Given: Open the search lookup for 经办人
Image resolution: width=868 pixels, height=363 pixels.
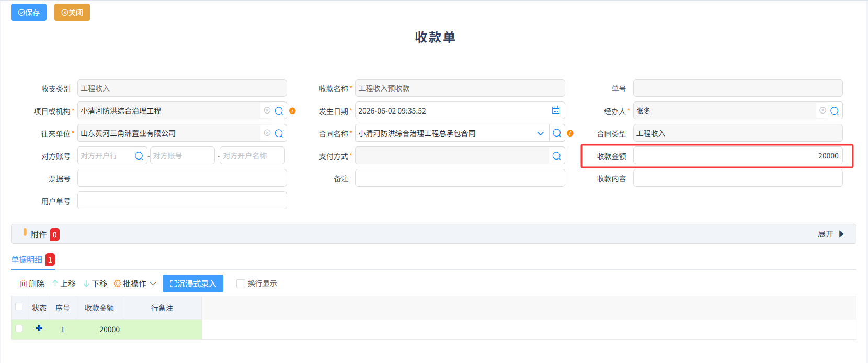Looking at the screenshot, I should point(835,111).
